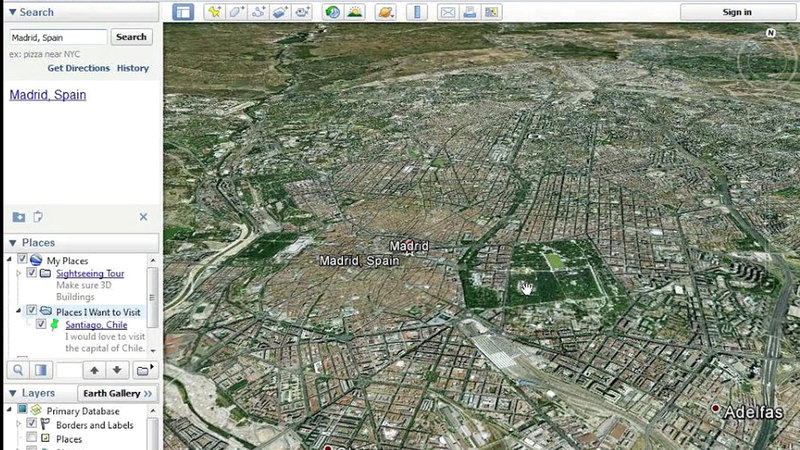
Task: Toggle the Borders and Labels layer checkbox
Action: coord(32,424)
